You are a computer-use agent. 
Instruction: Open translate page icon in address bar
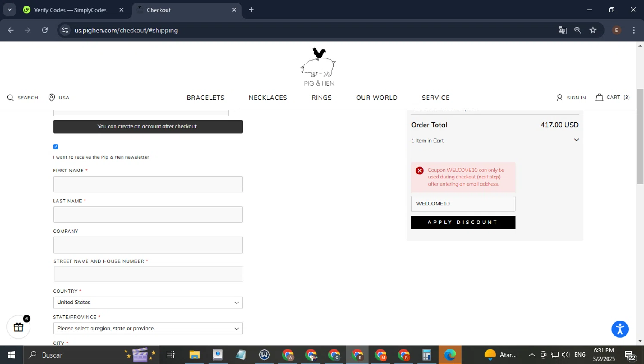coord(562,30)
